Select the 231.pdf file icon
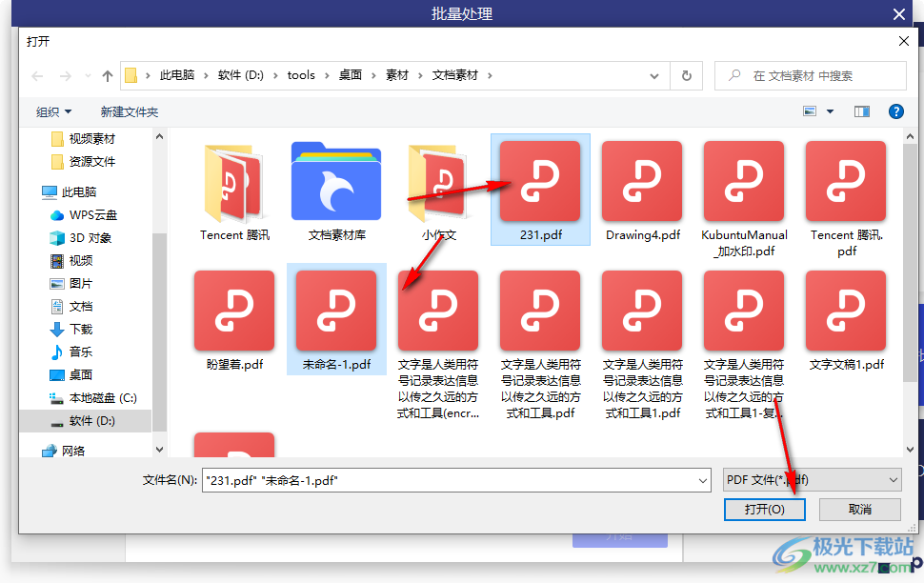 coord(540,182)
